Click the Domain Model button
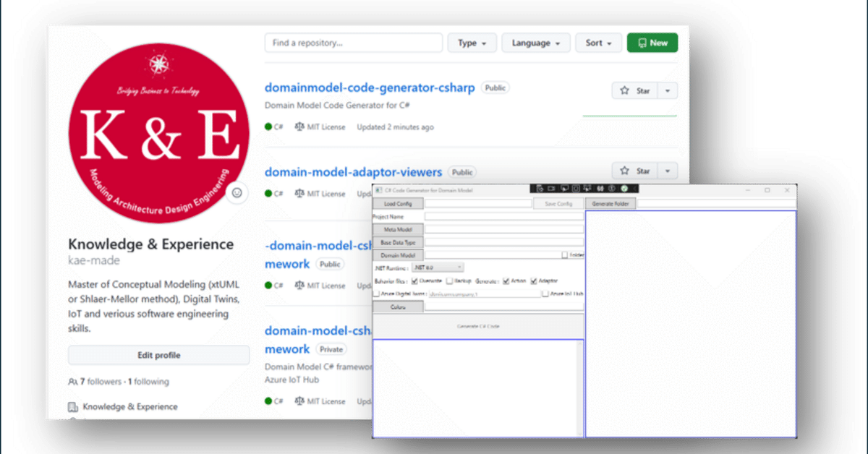This screenshot has width=868, height=454. [398, 255]
